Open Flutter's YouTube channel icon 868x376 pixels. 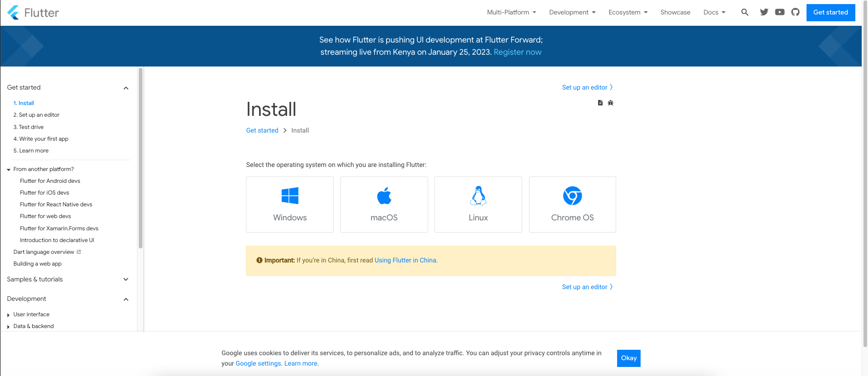(x=780, y=12)
